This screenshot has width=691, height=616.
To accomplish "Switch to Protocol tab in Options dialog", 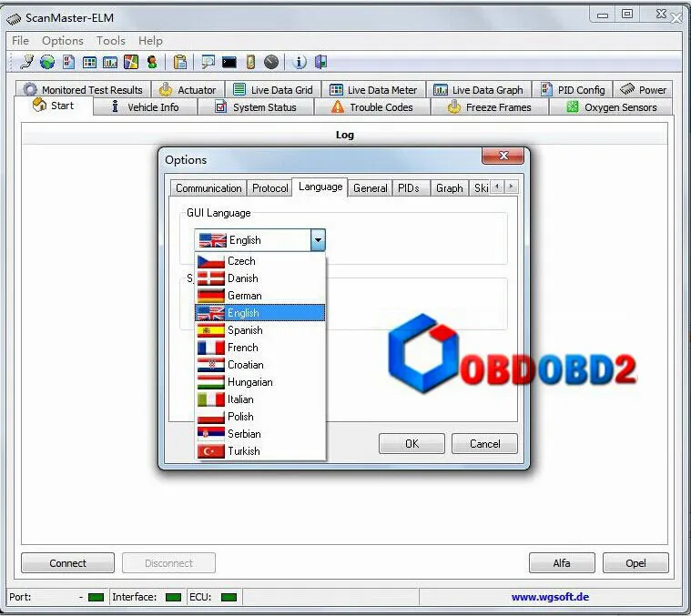I will point(269,188).
